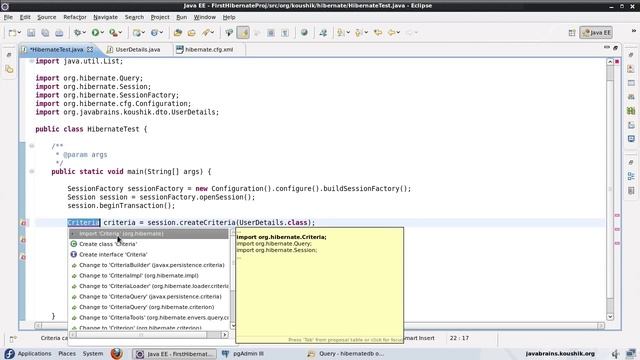Click the Debug bug icon
This screenshot has height=360, width=640.
[x=77, y=33]
